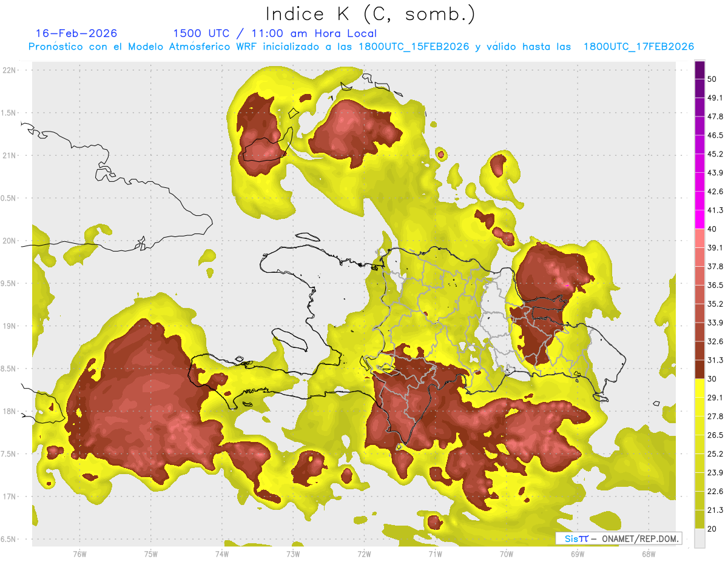
Task: Click the '19N' latitude axis label
Action: pyautogui.click(x=10, y=326)
